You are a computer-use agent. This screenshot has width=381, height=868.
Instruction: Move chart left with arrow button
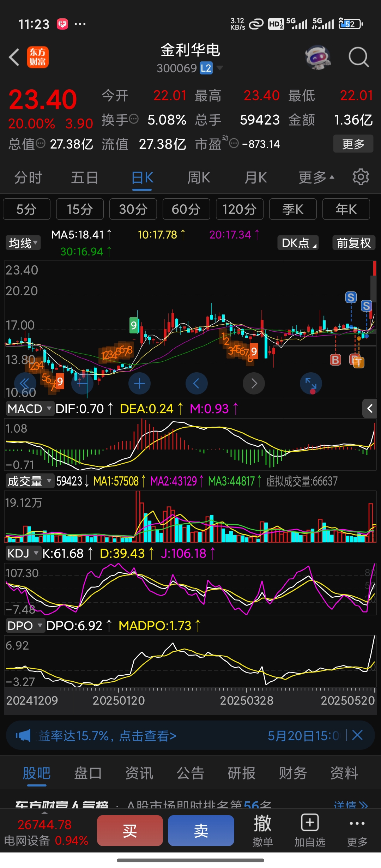(x=196, y=383)
